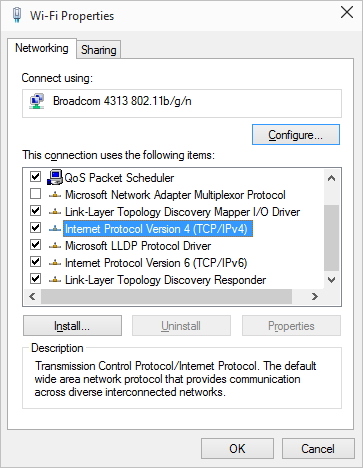Image resolution: width=363 pixels, height=468 pixels.
Task: Click Link-Layer Topology Mapper I/O Driver icon
Action: (x=55, y=212)
